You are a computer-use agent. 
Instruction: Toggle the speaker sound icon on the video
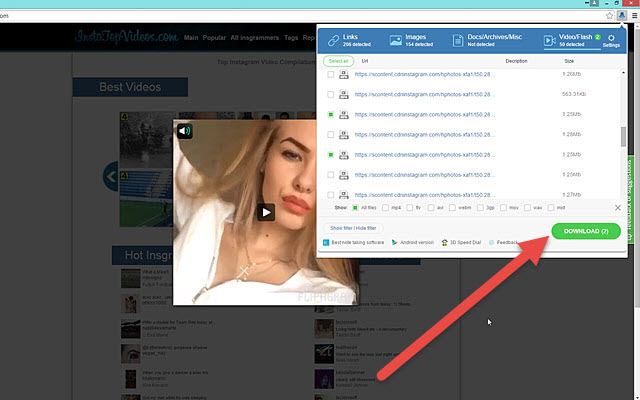[184, 131]
